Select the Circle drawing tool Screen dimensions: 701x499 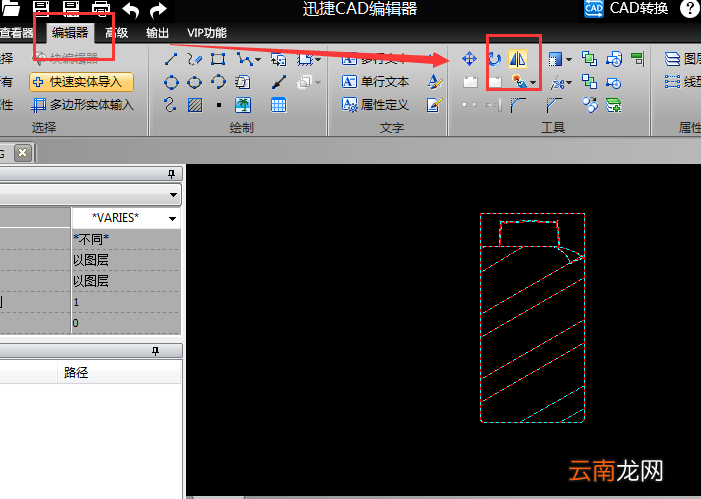[x=171, y=82]
